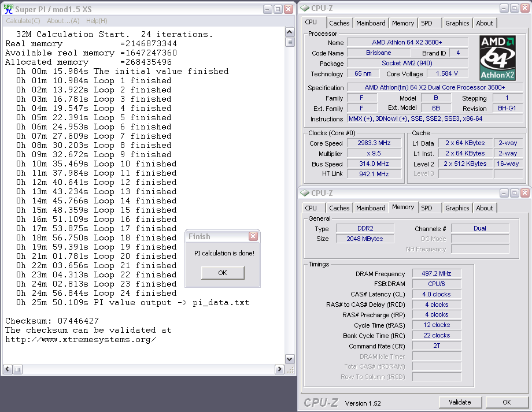Click the scroll down arrow in Super PI

(x=289, y=359)
